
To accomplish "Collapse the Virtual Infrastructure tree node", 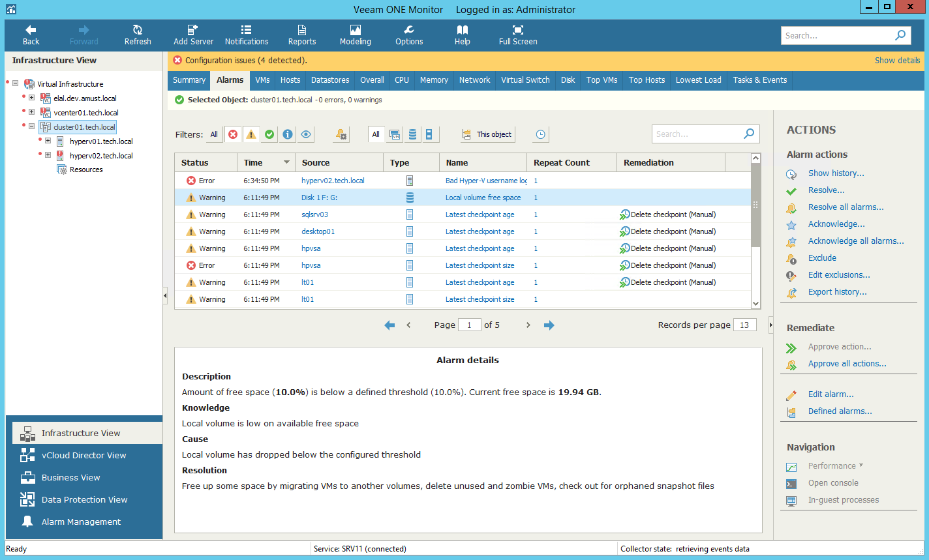I will (15, 84).
